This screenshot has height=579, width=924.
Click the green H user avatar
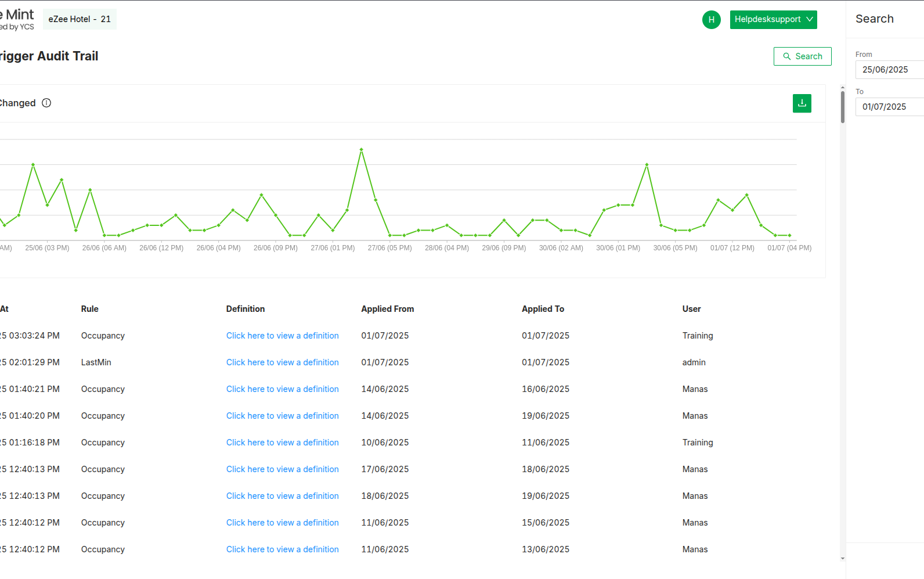point(711,20)
